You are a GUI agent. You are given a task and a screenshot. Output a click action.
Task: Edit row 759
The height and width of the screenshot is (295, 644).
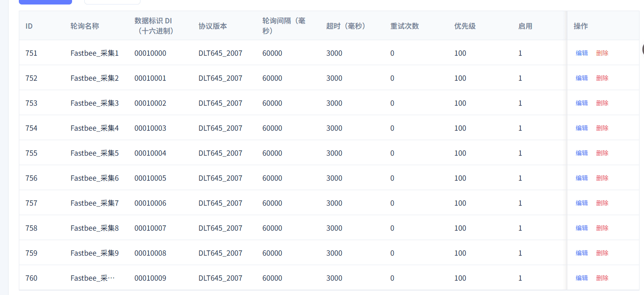(581, 253)
